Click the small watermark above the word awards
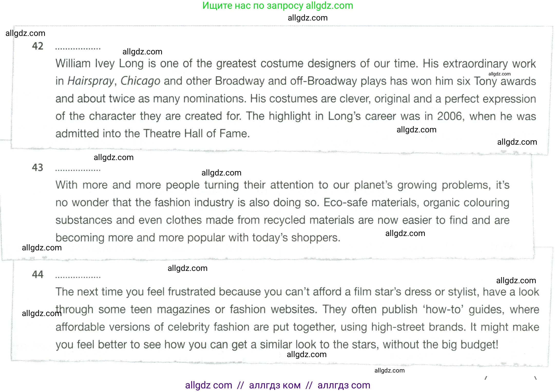This screenshot has width=556, height=392. tap(499, 74)
